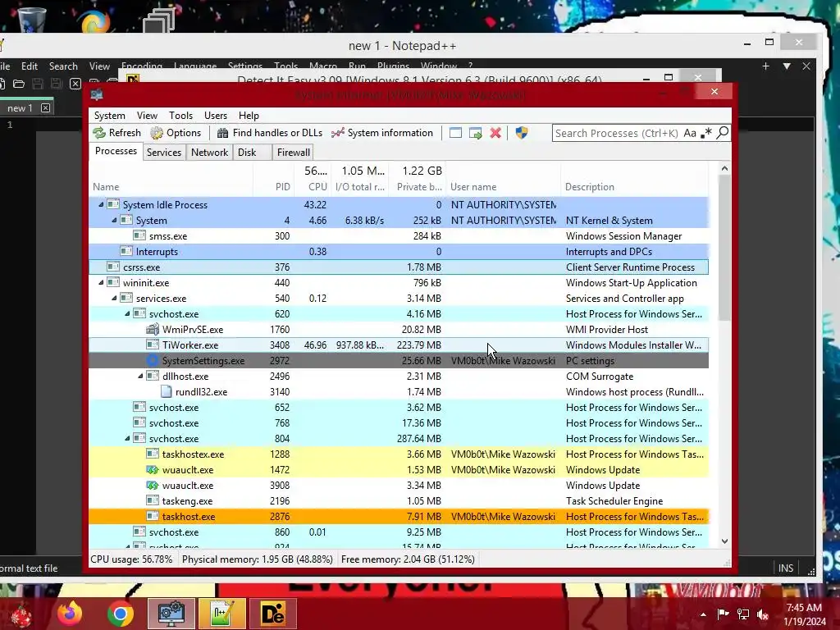Image resolution: width=840 pixels, height=630 pixels.
Task: Click the CPU usage status bar entry
Action: click(x=131, y=559)
